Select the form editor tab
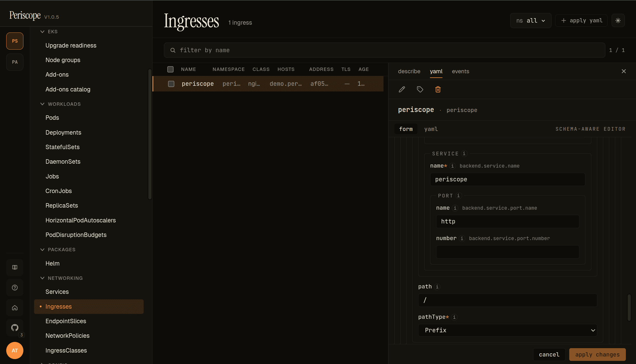The width and height of the screenshot is (636, 364). 406,129
